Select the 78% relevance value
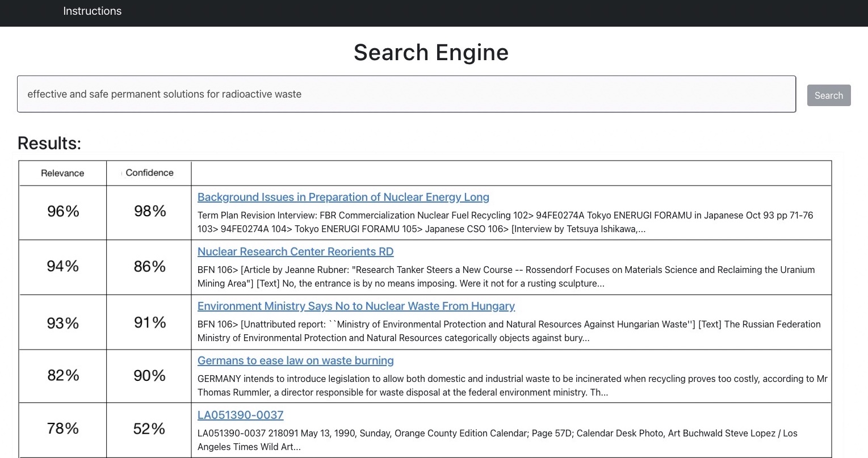The height and width of the screenshot is (458, 868). coord(63,428)
